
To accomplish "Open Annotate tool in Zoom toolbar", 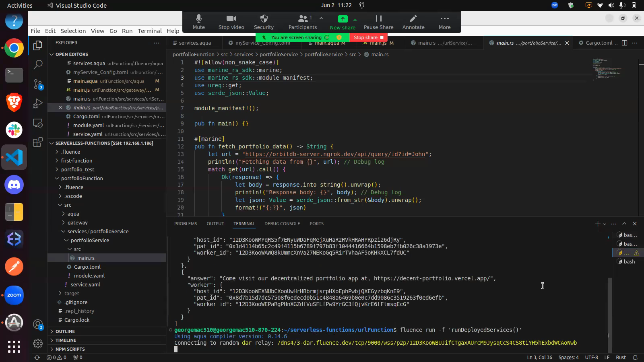I will [x=413, y=22].
